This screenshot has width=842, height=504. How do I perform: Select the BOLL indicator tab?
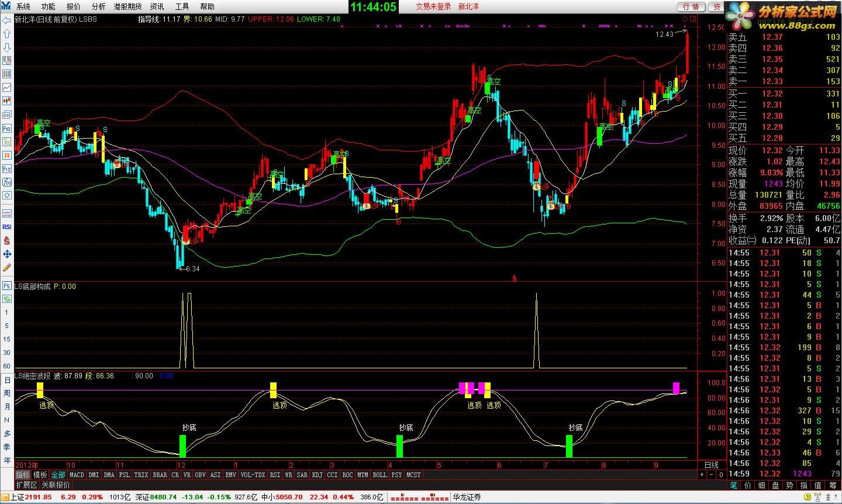pyautogui.click(x=380, y=475)
